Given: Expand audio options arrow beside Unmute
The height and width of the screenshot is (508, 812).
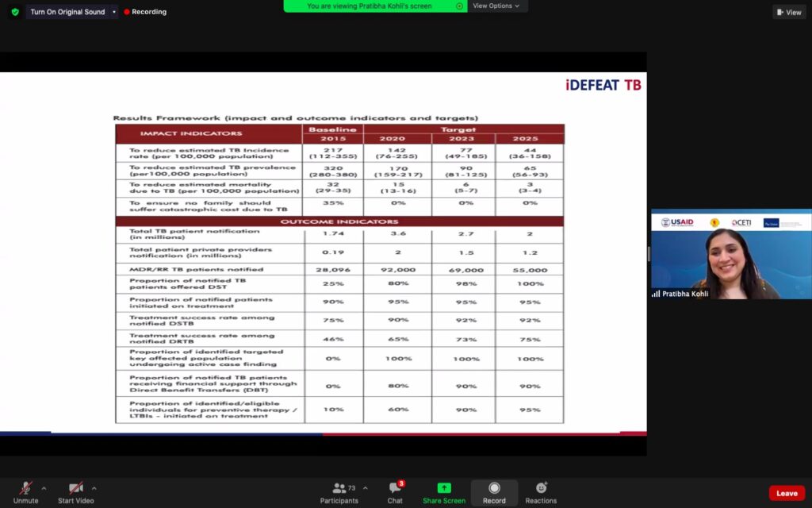Looking at the screenshot, I should pyautogui.click(x=44, y=488).
